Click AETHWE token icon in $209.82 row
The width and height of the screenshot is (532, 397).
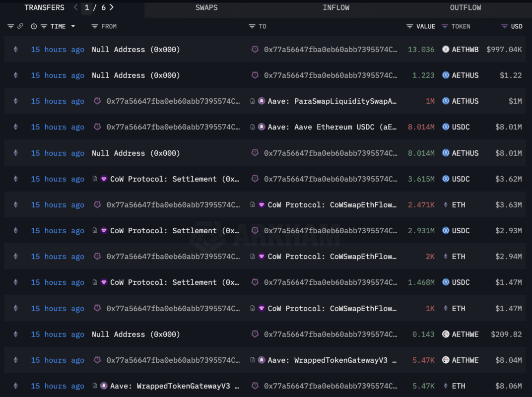[x=446, y=334]
